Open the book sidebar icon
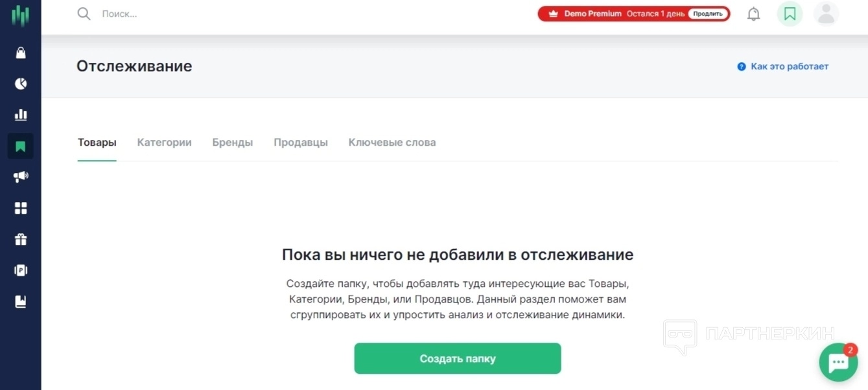The width and height of the screenshot is (868, 390). 21,301
